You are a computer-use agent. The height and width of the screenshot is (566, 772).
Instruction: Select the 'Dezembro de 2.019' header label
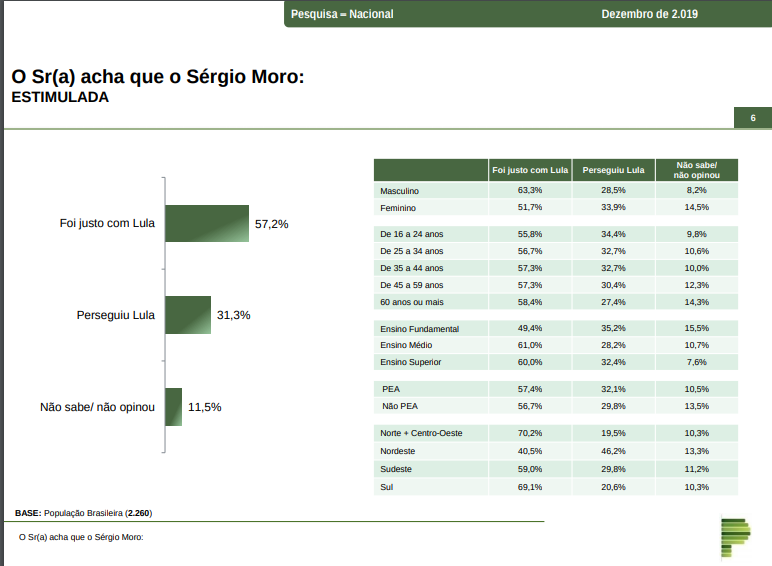tap(649, 14)
